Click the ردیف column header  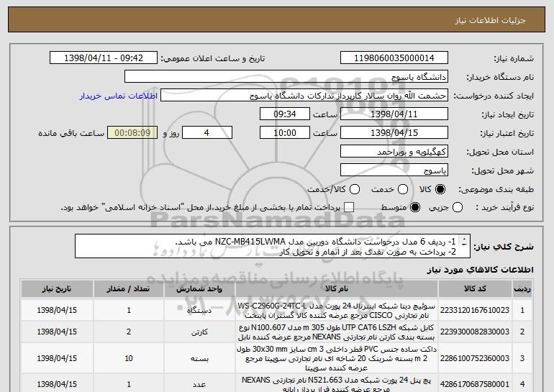[522, 289]
